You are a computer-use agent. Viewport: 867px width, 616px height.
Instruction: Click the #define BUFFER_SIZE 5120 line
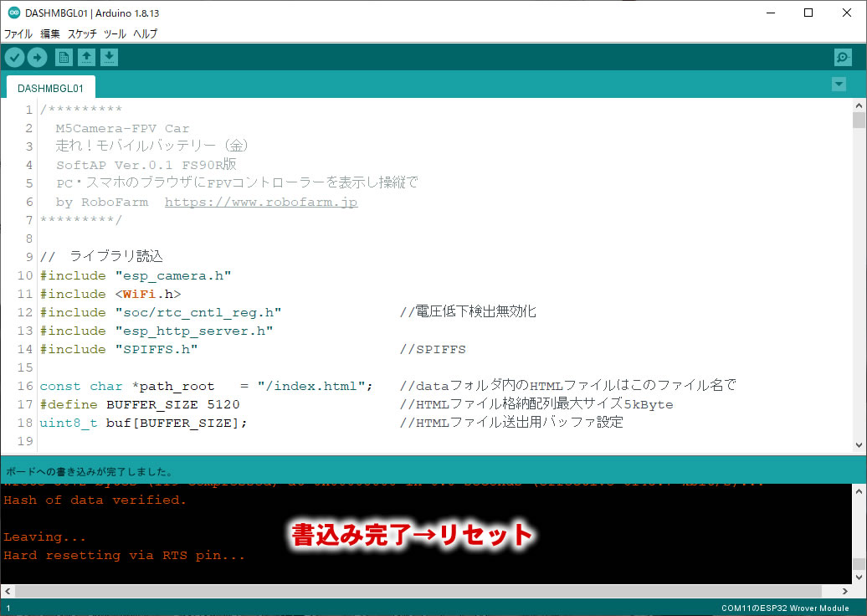coord(139,404)
